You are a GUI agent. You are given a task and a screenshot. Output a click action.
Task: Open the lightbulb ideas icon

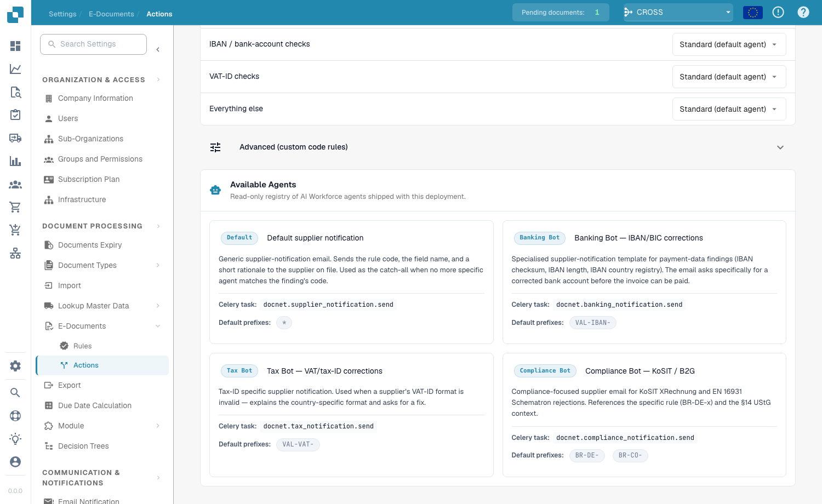point(15,439)
